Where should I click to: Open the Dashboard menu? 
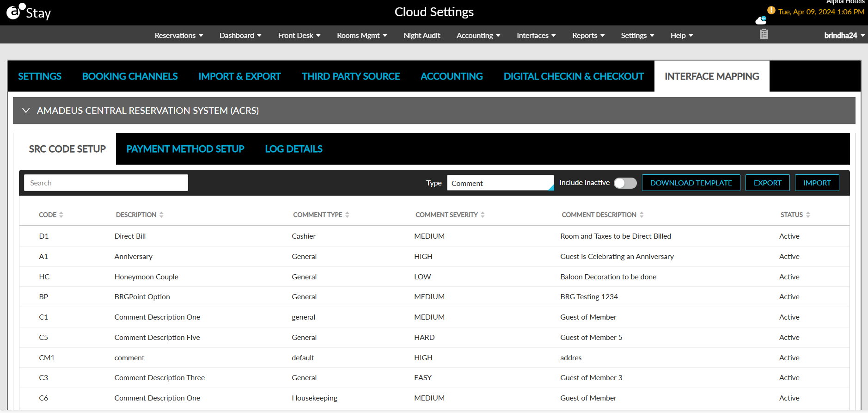(240, 35)
